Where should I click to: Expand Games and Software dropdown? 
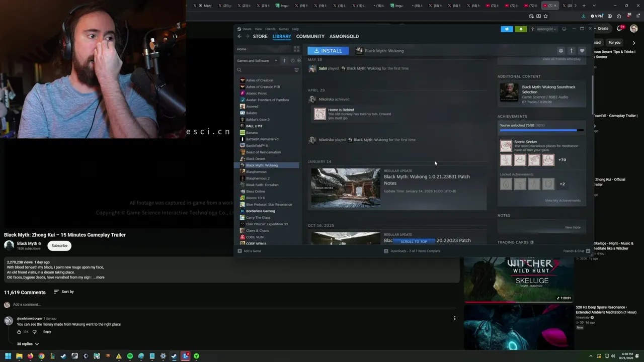(276, 61)
